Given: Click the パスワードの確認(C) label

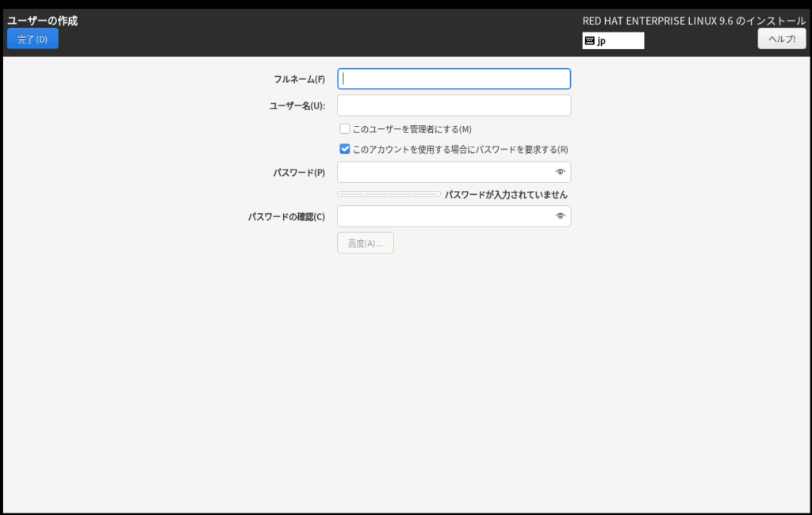Looking at the screenshot, I should point(286,216).
